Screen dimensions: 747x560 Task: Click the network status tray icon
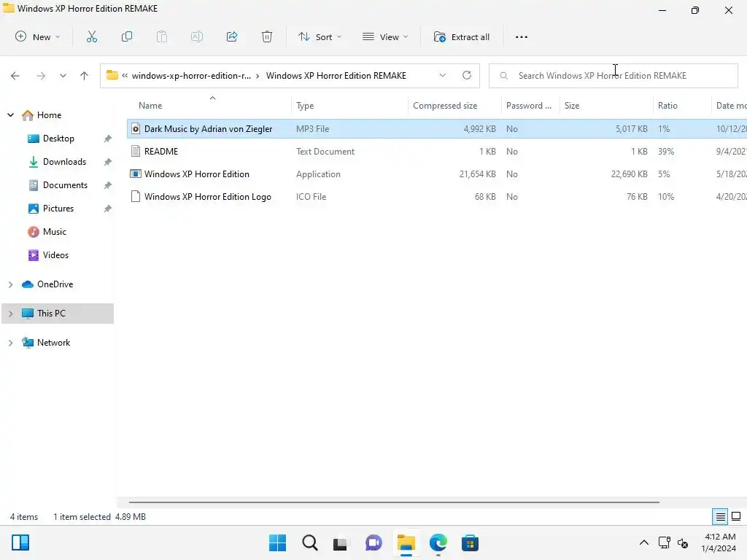click(665, 542)
